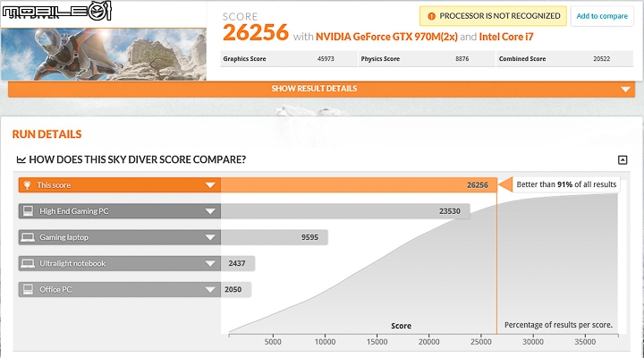Click the 35000 axis tick label
Screen dimensions: 644x358
(585, 342)
